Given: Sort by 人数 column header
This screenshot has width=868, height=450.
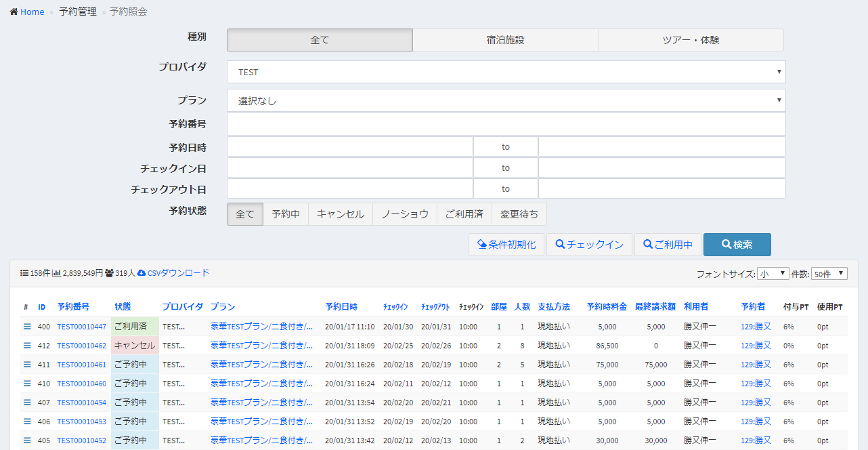Looking at the screenshot, I should coord(522,307).
